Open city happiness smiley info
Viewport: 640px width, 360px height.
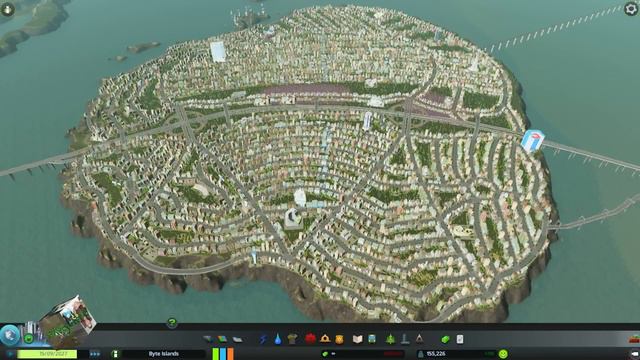(503, 354)
